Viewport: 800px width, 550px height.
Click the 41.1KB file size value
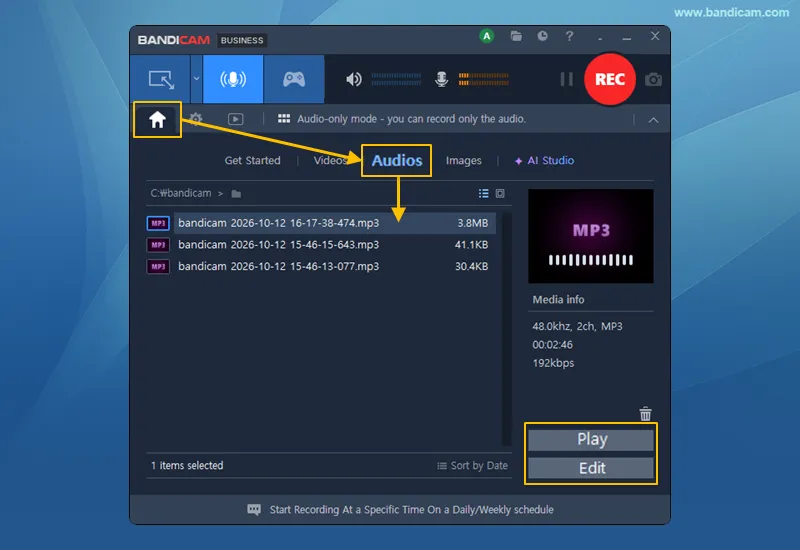(471, 245)
